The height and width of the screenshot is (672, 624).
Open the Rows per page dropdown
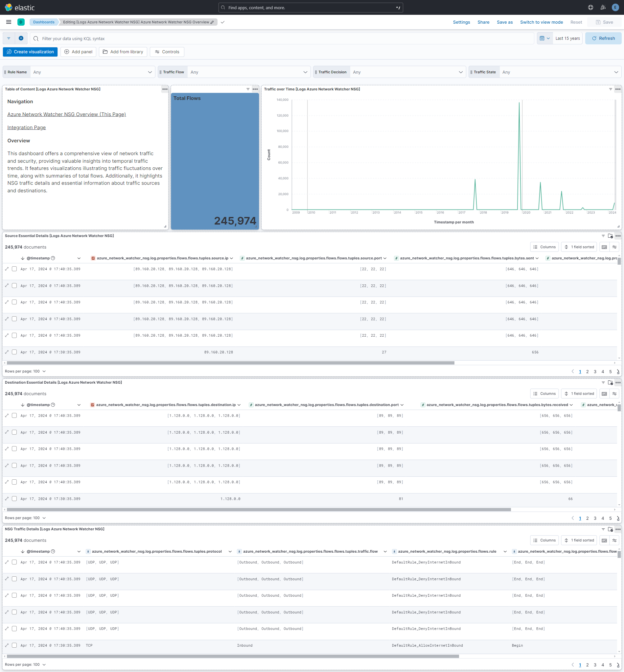[x=25, y=371]
